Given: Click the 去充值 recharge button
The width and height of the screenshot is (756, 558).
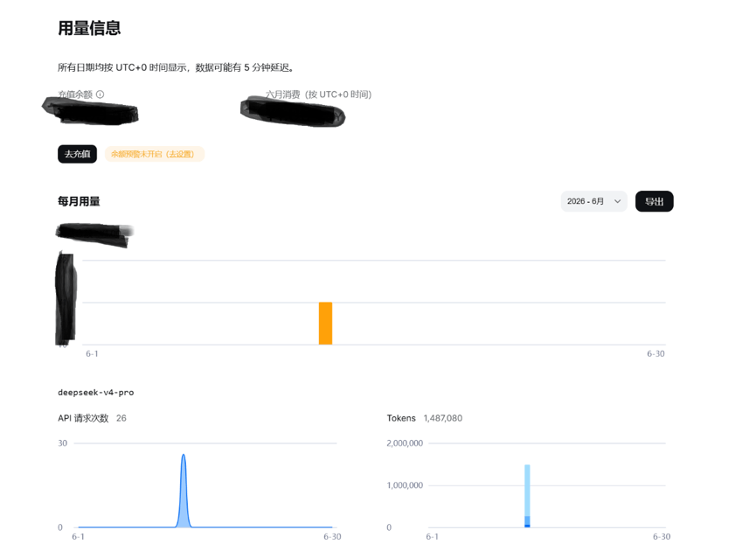Looking at the screenshot, I should click(x=77, y=154).
